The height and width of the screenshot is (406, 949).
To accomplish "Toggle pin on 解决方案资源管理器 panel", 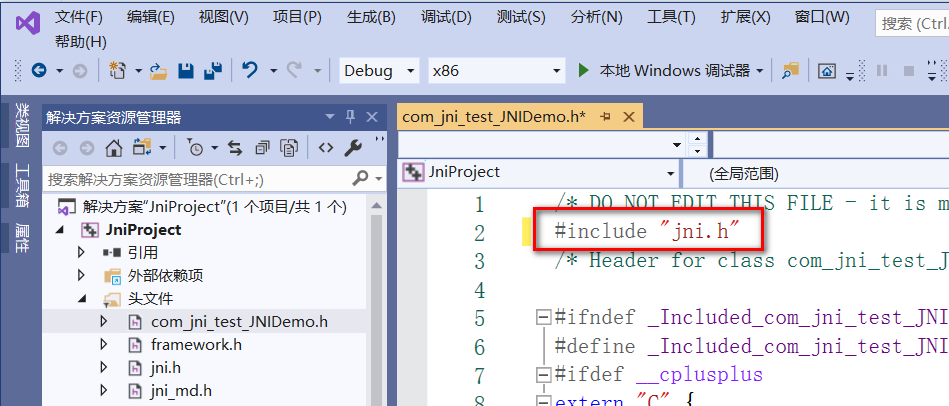I will (350, 116).
